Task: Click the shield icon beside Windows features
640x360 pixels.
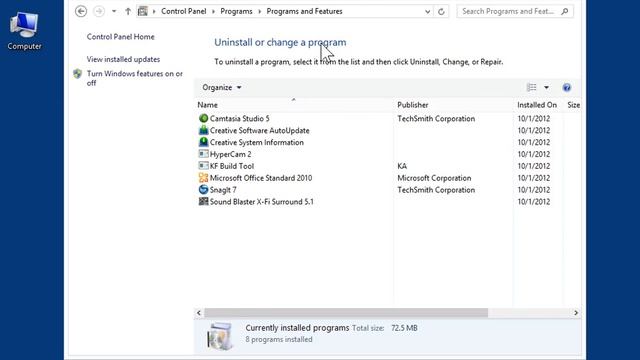Action: tap(78, 74)
